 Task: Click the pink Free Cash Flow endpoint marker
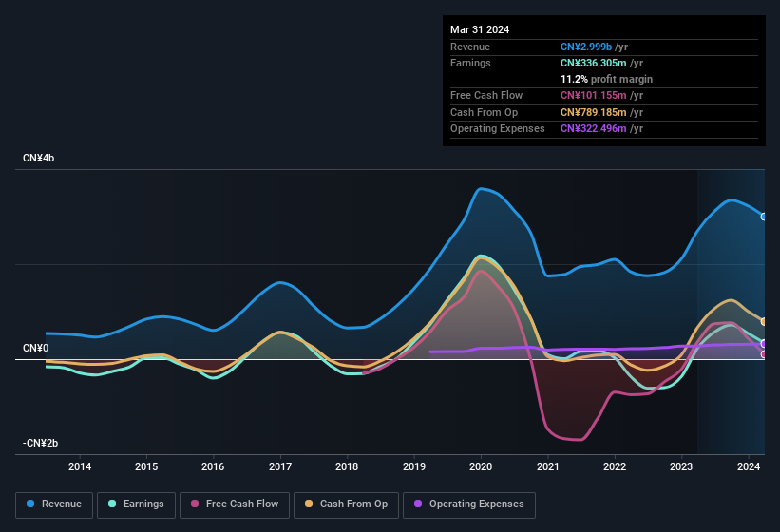764,354
